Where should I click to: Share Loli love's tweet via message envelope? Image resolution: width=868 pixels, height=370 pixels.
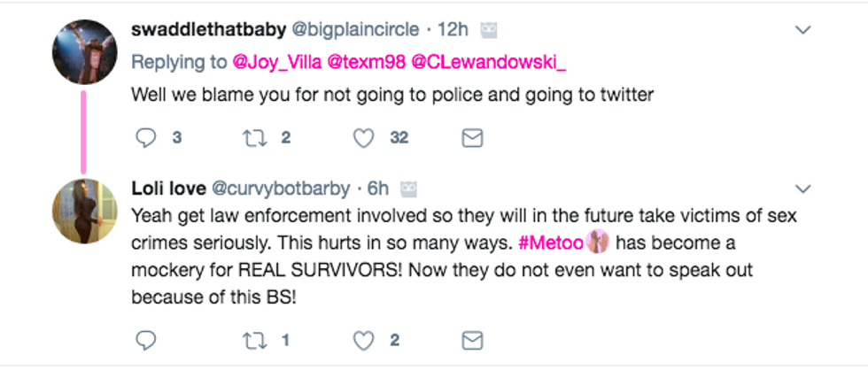tap(472, 341)
